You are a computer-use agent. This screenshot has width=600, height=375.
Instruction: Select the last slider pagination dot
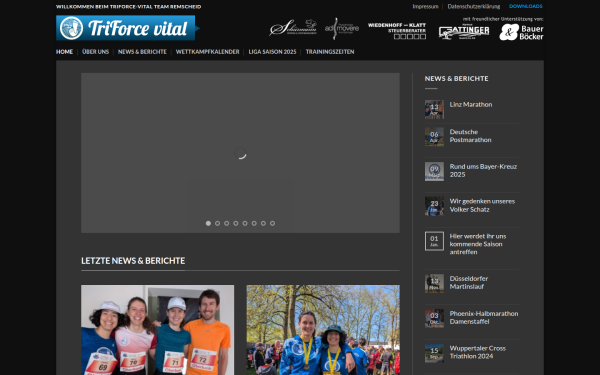pos(272,223)
